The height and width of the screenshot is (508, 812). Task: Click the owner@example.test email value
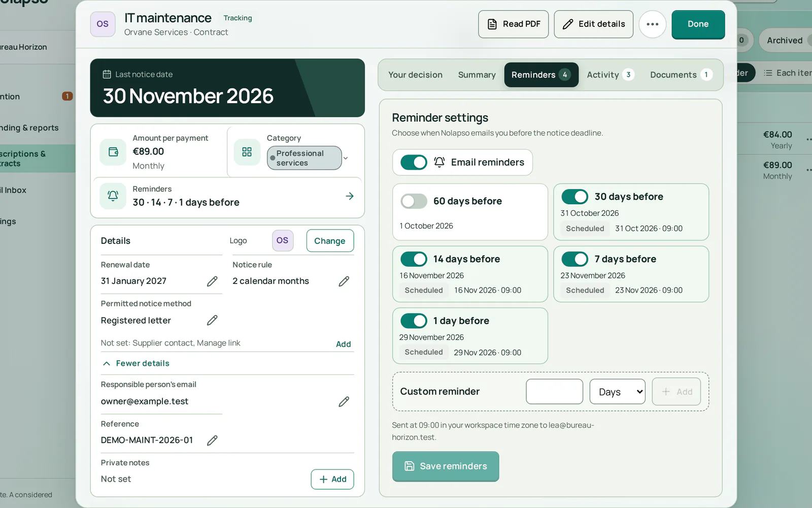tap(145, 401)
